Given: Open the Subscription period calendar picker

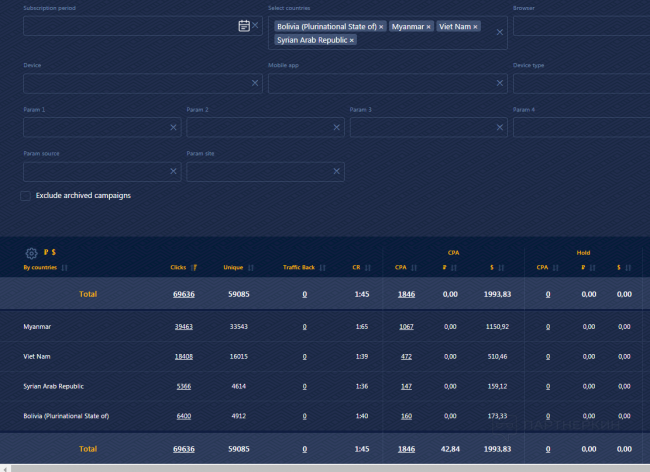Looking at the screenshot, I should point(243,25).
